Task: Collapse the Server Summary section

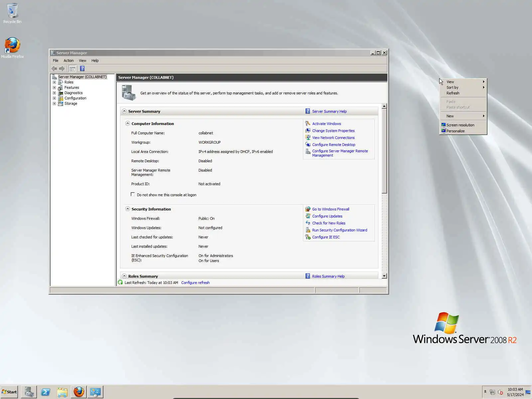Action: pyautogui.click(x=124, y=111)
